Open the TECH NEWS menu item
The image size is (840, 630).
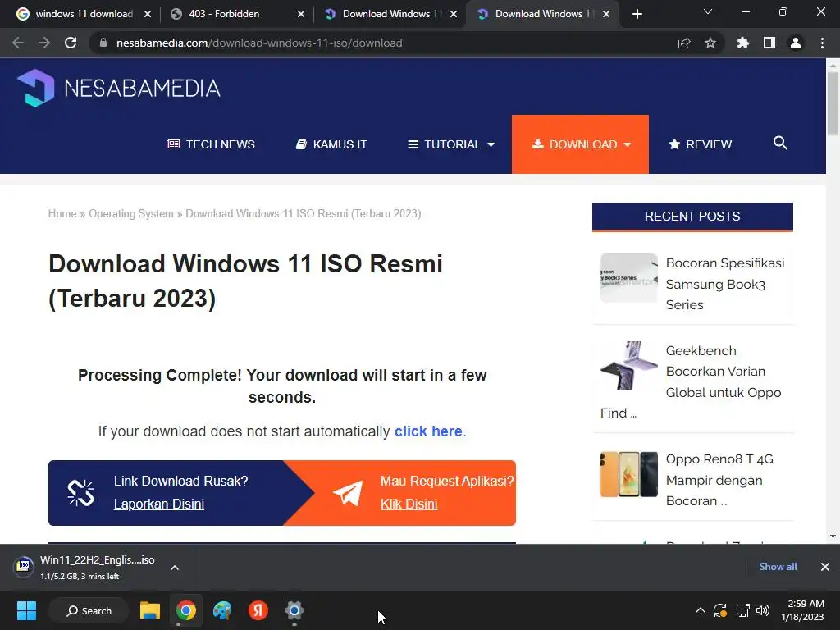click(x=211, y=144)
